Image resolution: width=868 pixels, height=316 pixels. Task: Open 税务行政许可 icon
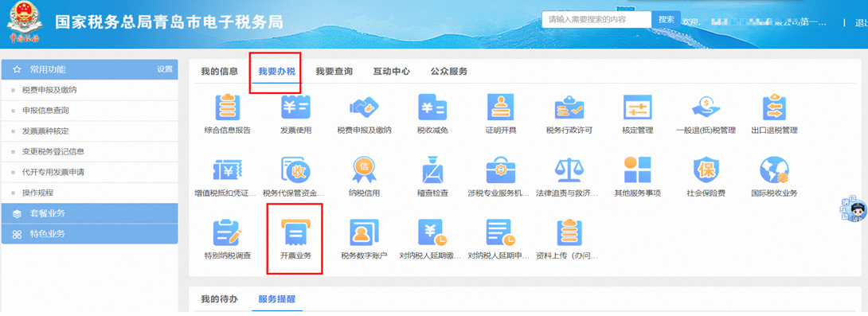pos(569,107)
